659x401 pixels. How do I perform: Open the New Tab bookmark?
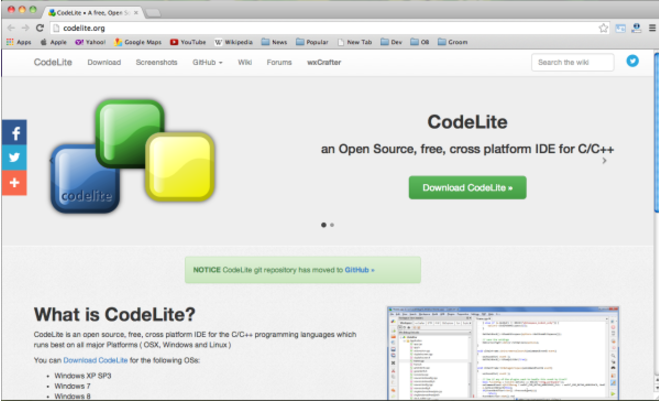pyautogui.click(x=355, y=42)
